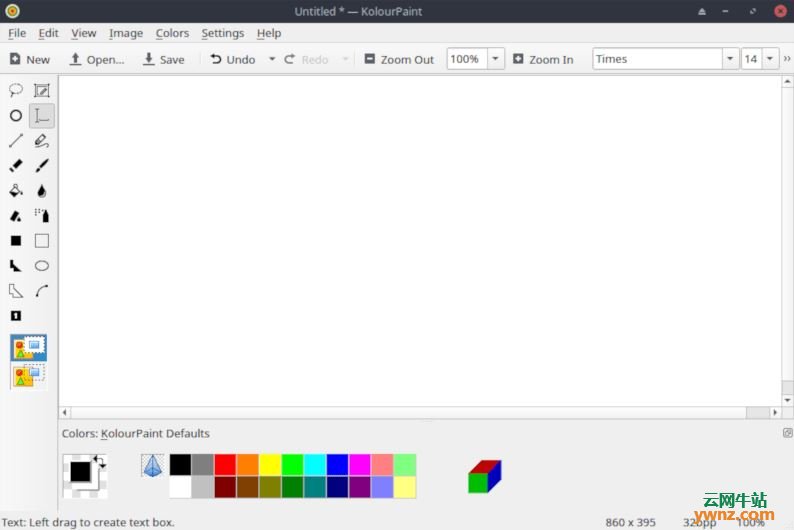Click the Save button
The width and height of the screenshot is (794, 530).
(164, 59)
